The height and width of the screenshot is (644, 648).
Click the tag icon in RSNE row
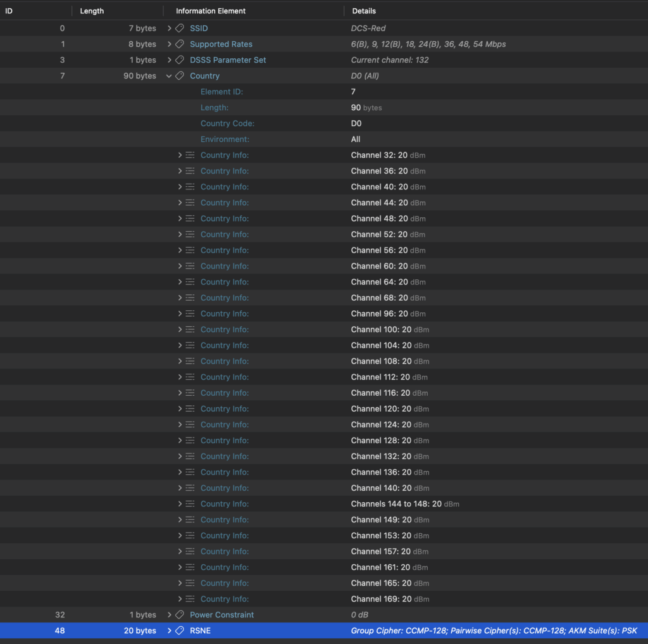180,631
